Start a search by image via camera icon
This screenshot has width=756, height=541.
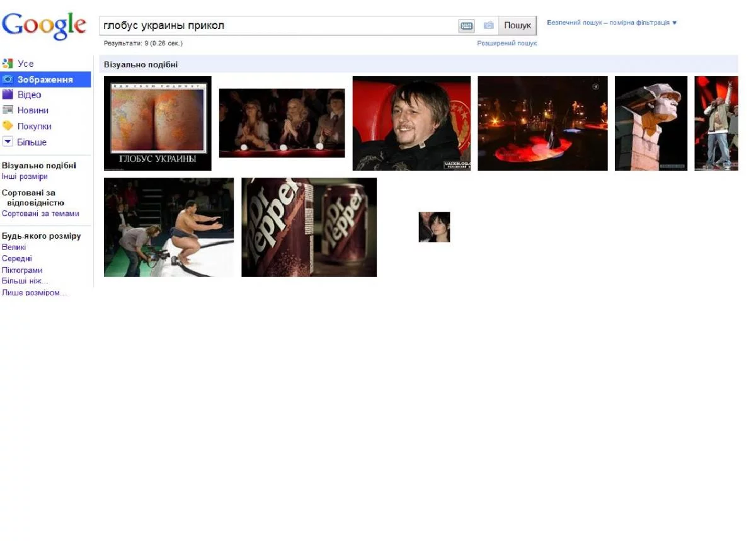[x=488, y=26]
